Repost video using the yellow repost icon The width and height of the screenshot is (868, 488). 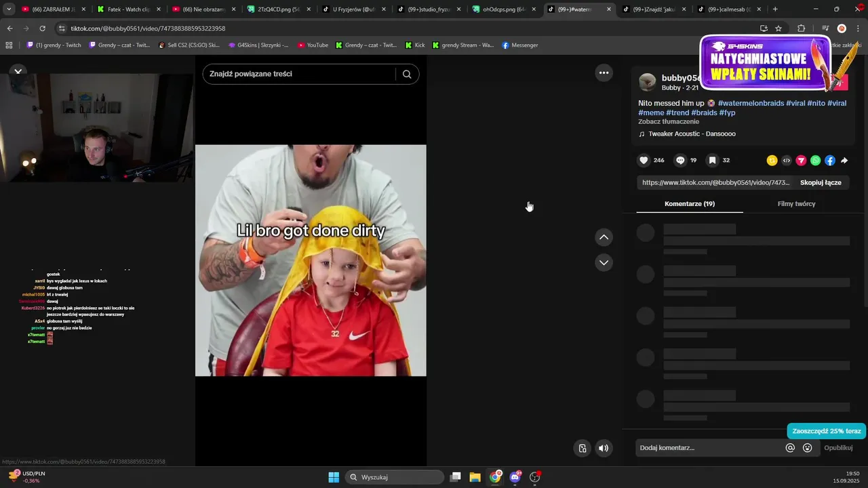772,161
